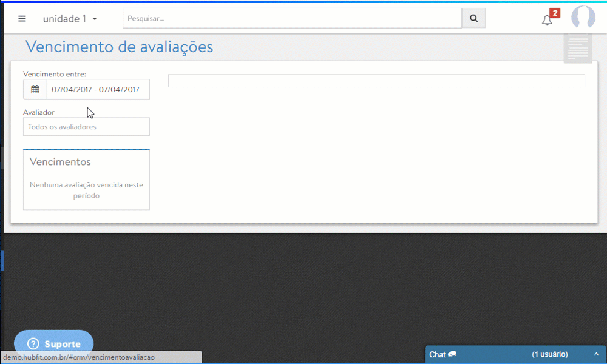Open the Chat bar label
Screen dimensions: 607x364
click(437, 354)
